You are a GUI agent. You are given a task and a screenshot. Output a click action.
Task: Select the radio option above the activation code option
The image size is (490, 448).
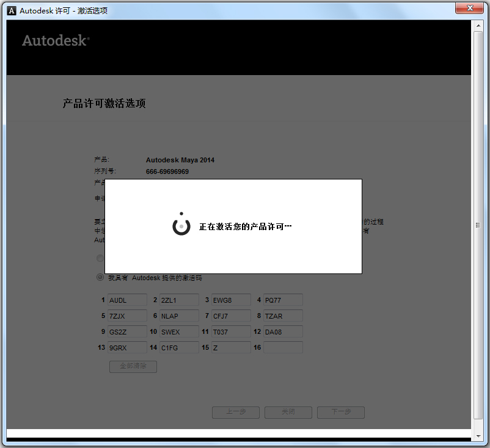pyautogui.click(x=100, y=258)
